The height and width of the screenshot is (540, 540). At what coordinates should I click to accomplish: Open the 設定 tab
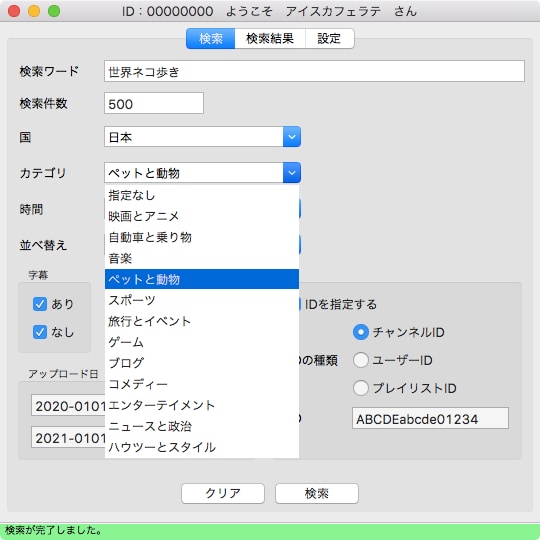(329, 38)
